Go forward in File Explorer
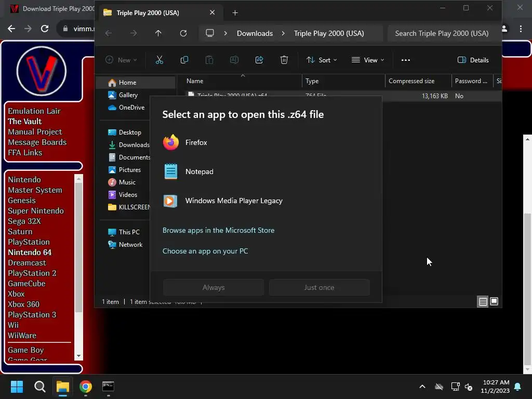The height and width of the screenshot is (399, 532). tap(134, 33)
